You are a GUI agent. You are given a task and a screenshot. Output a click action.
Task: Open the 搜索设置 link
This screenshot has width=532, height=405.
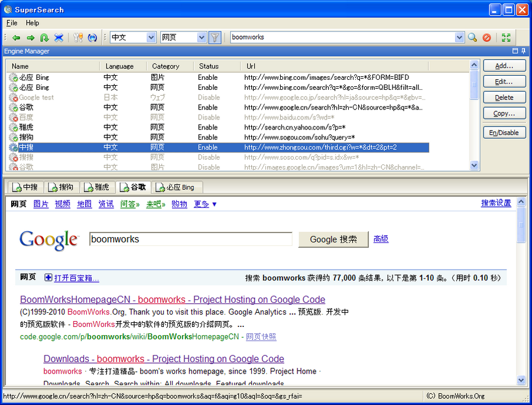pyautogui.click(x=496, y=203)
